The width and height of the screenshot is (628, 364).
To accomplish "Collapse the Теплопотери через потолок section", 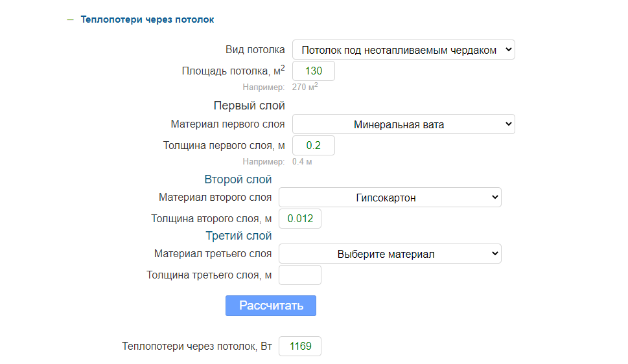I will click(147, 19).
